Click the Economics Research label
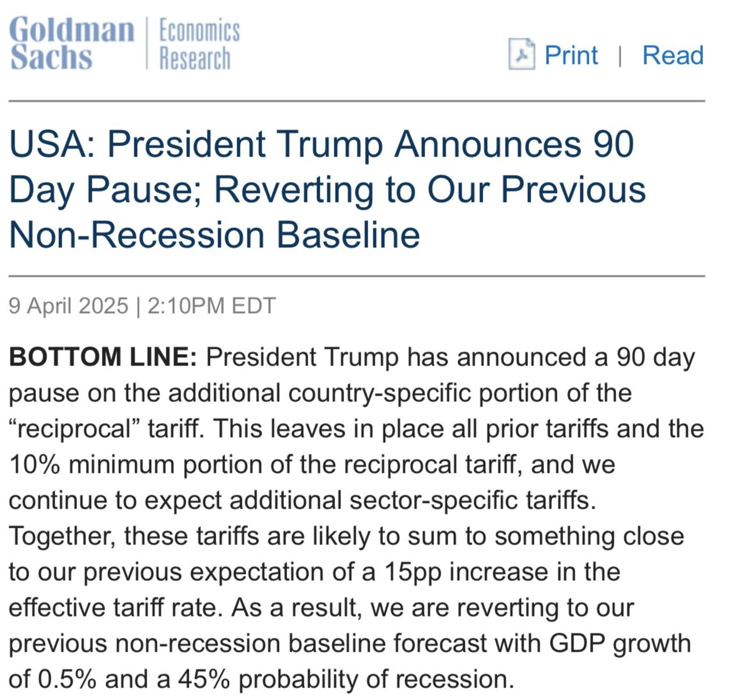Screen dimensions: 730x700 click(x=200, y=44)
